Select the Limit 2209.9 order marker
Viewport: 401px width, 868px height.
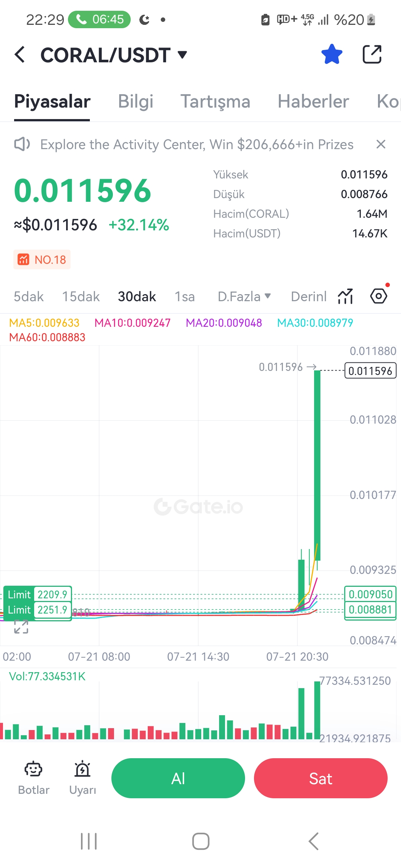[38, 595]
